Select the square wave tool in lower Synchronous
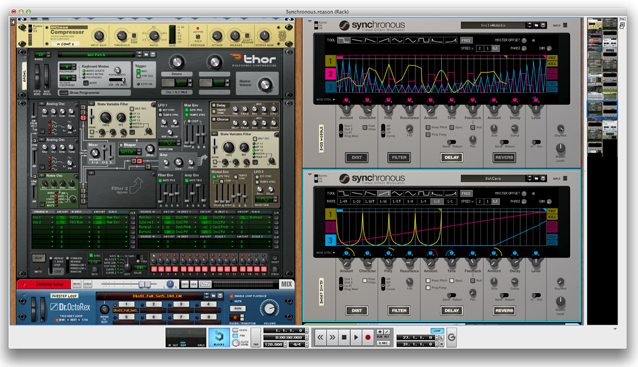This screenshot has width=638, height=367. 424,193
